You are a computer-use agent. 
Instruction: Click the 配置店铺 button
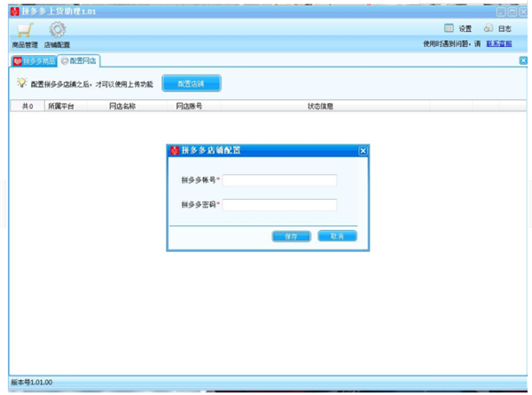pyautogui.click(x=192, y=83)
